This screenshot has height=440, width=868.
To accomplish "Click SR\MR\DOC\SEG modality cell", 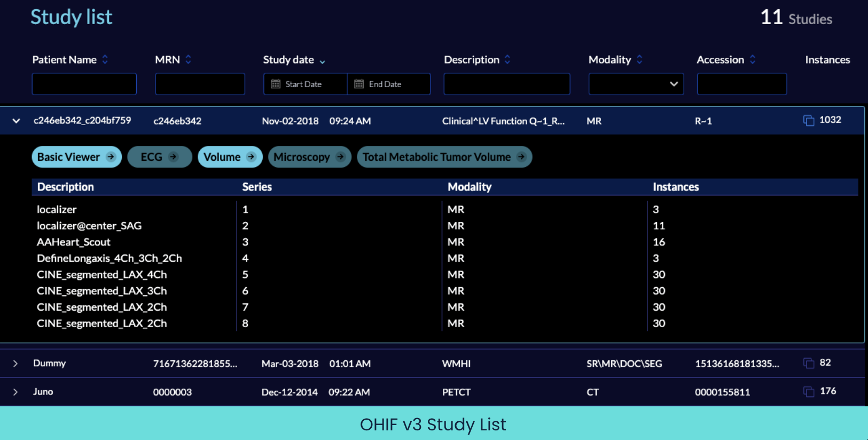I will click(624, 364).
